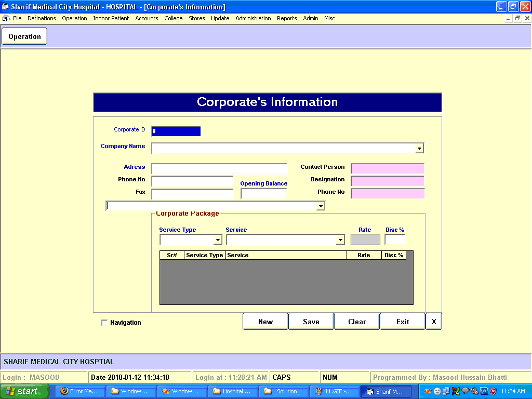This screenshot has width=532, height=399.
Task: Open the Accounts menu
Action: click(147, 18)
